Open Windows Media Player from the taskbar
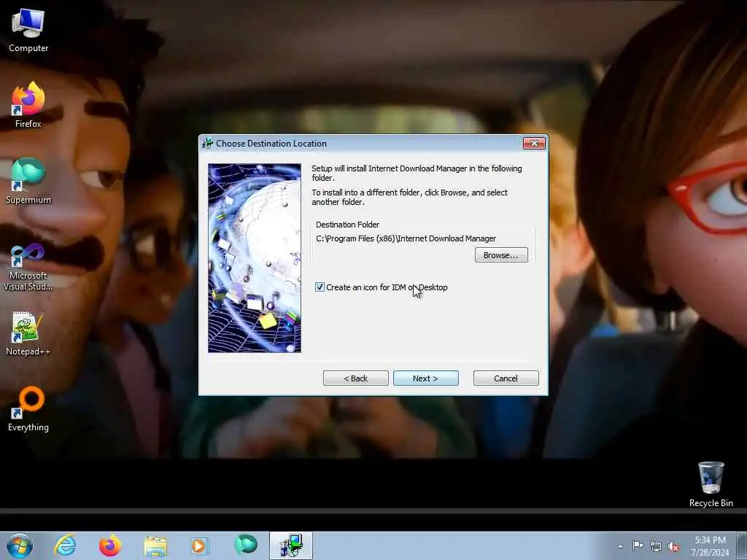747x560 pixels. pos(199,545)
